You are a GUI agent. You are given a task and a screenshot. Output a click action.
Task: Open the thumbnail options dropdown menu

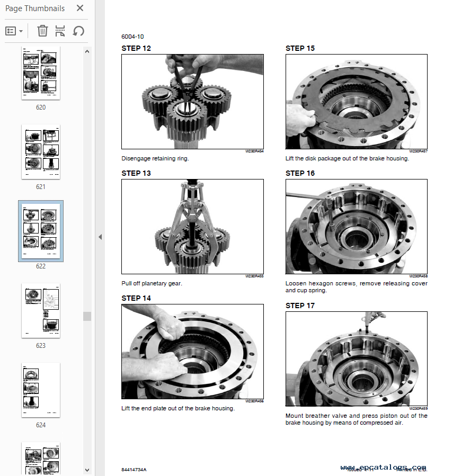14,31
